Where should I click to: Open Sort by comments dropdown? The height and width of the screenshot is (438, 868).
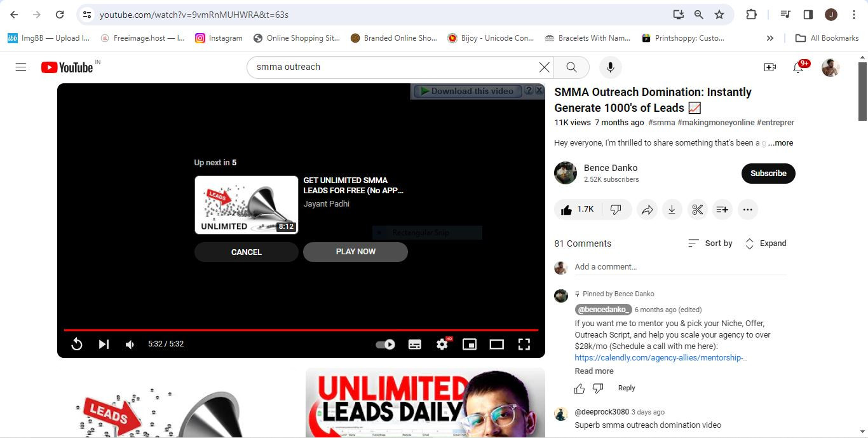coord(710,243)
